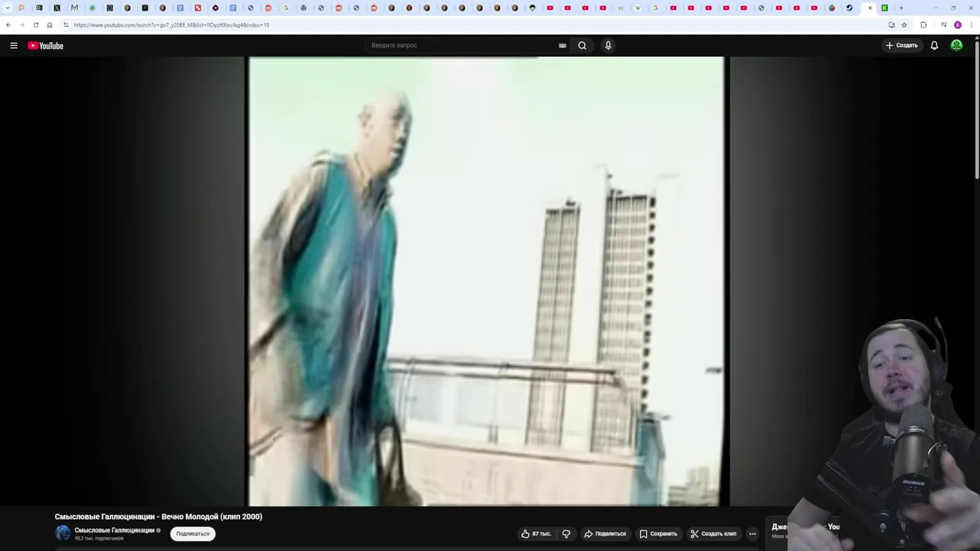The image size is (980, 551).
Task: Reload the page with refresh icon
Action: click(36, 24)
